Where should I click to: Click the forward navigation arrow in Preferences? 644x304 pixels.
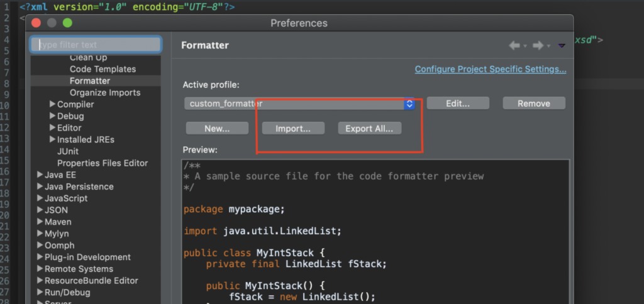[538, 46]
